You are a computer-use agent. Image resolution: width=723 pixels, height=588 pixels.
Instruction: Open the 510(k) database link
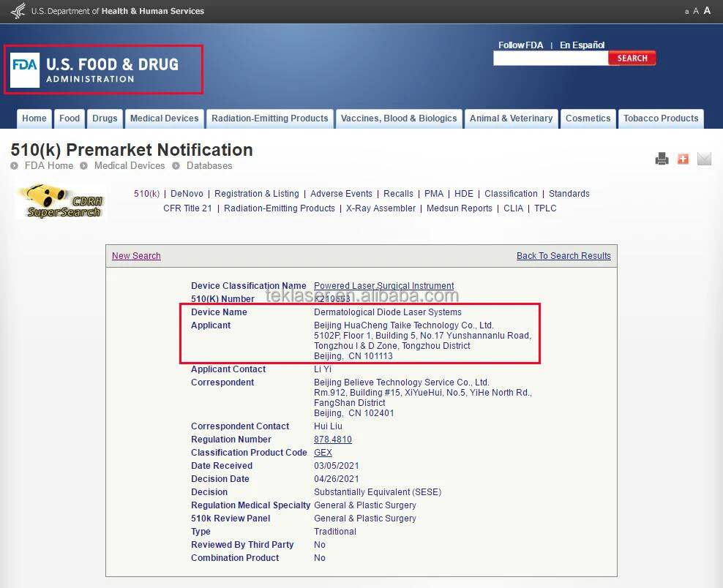point(146,194)
